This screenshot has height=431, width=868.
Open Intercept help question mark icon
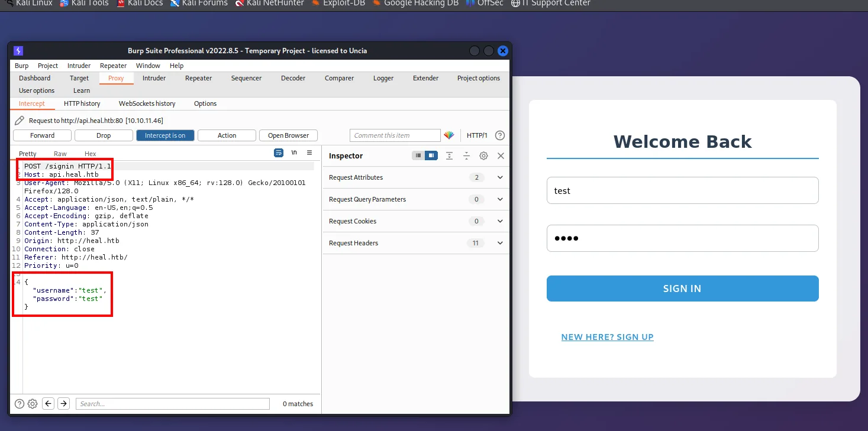[500, 135]
